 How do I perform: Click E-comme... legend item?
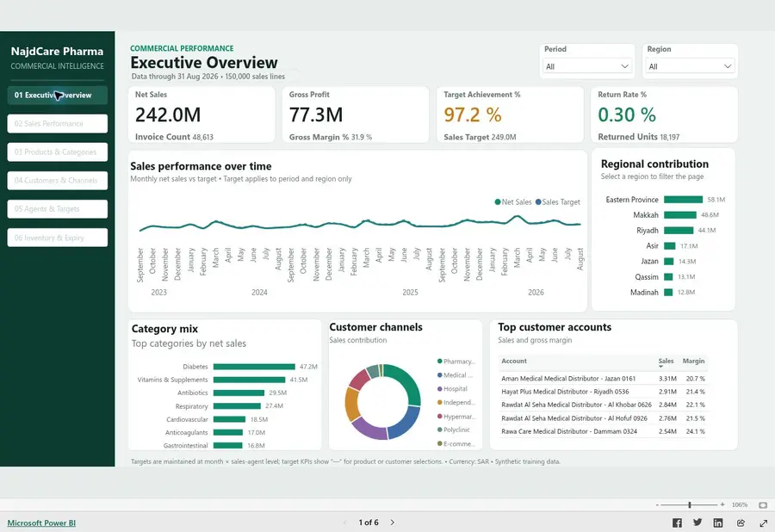point(456,443)
